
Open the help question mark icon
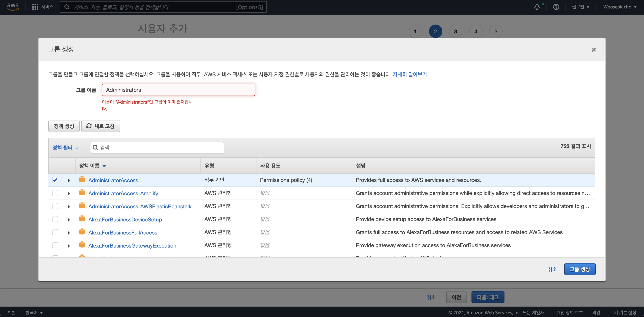coord(556,7)
